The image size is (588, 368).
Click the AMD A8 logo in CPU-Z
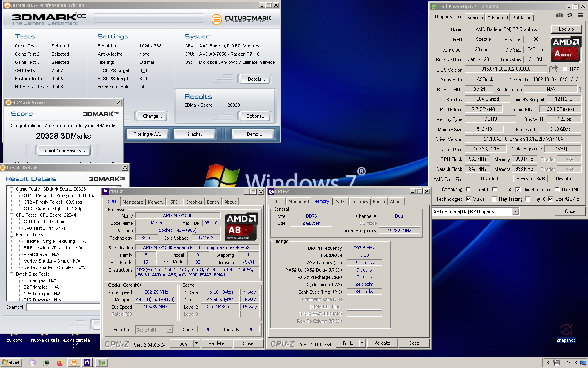(x=241, y=227)
